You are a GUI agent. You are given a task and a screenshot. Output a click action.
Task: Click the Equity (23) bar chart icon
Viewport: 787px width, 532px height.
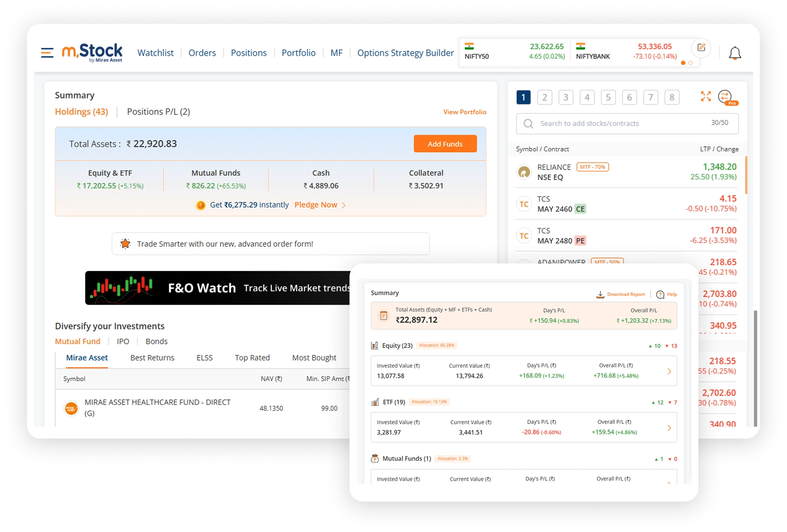click(375, 345)
